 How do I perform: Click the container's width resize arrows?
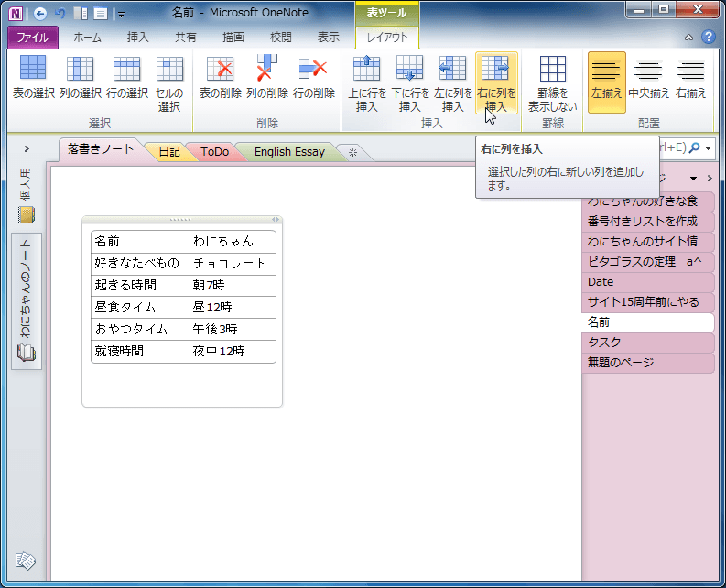tap(276, 220)
